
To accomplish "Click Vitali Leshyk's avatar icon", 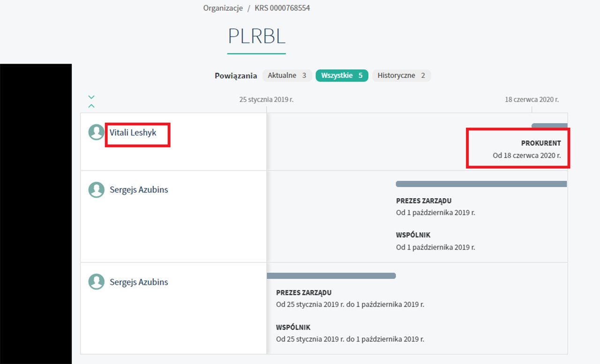I will [x=96, y=132].
